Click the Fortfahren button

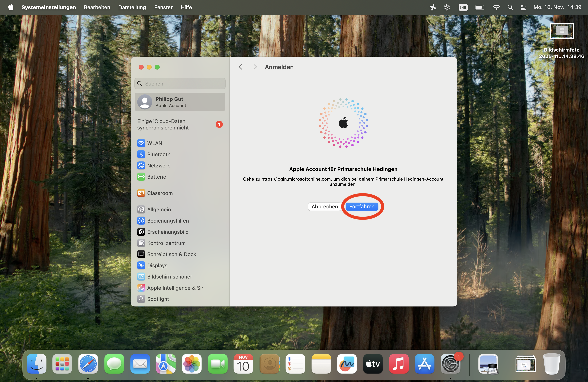pos(361,207)
